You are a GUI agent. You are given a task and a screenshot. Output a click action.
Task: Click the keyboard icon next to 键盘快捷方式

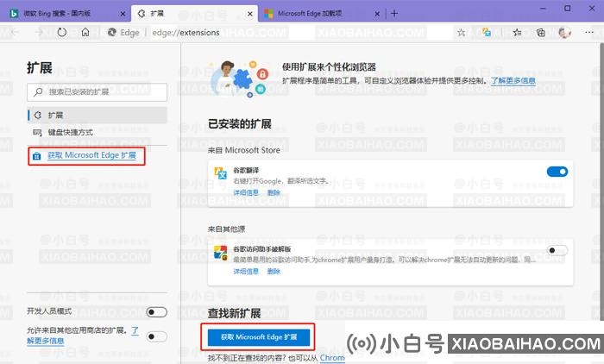[x=37, y=133]
